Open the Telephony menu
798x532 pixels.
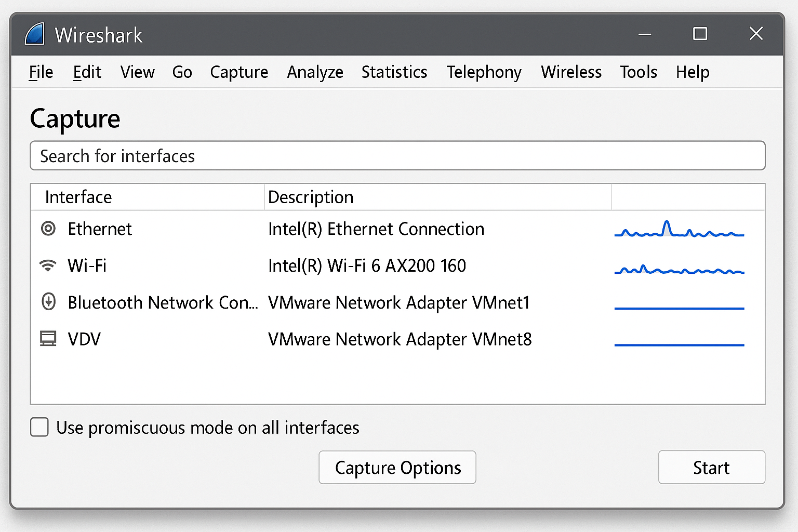pyautogui.click(x=484, y=72)
